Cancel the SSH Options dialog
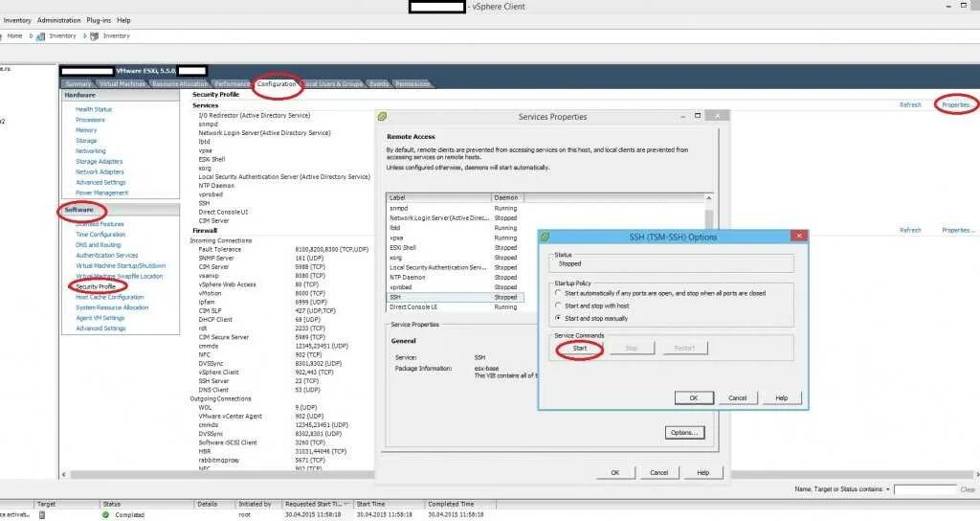This screenshot has width=980, height=521. 738,397
